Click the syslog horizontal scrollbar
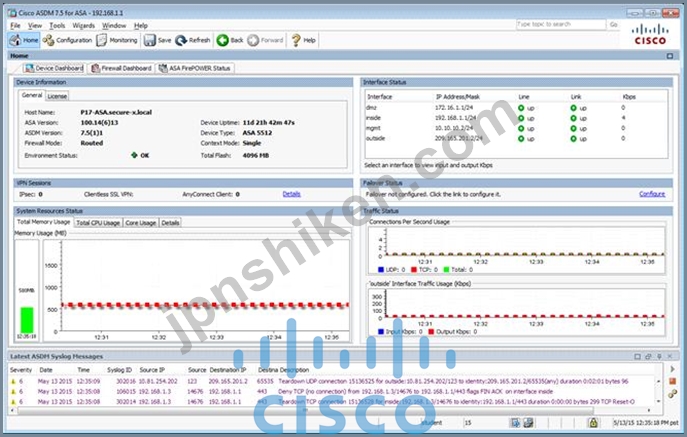The width and height of the screenshot is (687, 437). (x=305, y=411)
